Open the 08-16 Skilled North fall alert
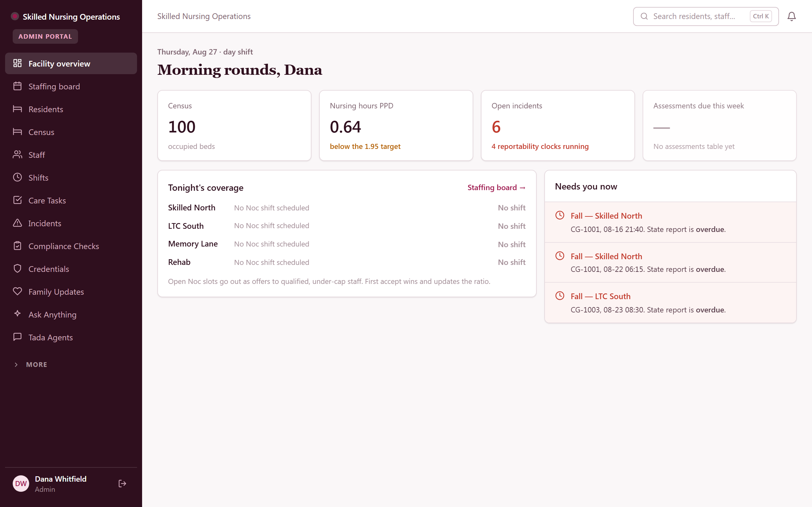The width and height of the screenshot is (812, 507). click(670, 222)
